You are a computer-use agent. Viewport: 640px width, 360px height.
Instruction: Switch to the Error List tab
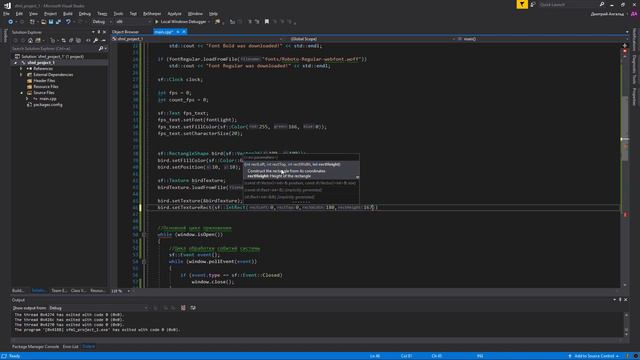point(71,347)
